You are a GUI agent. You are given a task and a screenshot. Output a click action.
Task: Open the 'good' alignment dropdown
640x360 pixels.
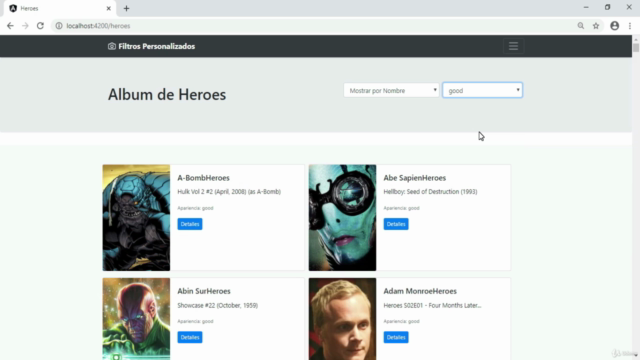coord(482,90)
